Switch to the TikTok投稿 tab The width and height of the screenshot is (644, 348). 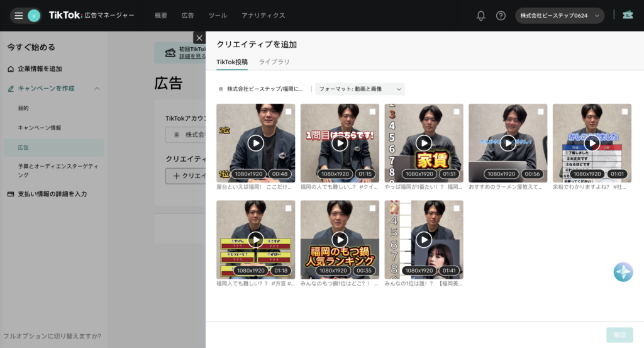232,62
